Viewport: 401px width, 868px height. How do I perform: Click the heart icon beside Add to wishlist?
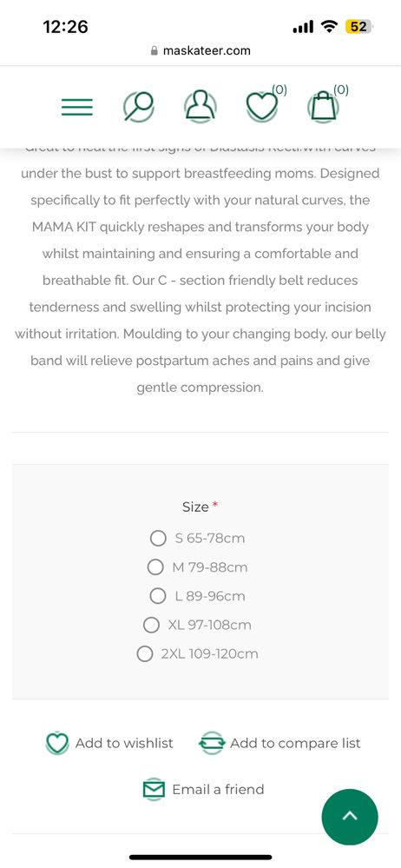(x=57, y=744)
